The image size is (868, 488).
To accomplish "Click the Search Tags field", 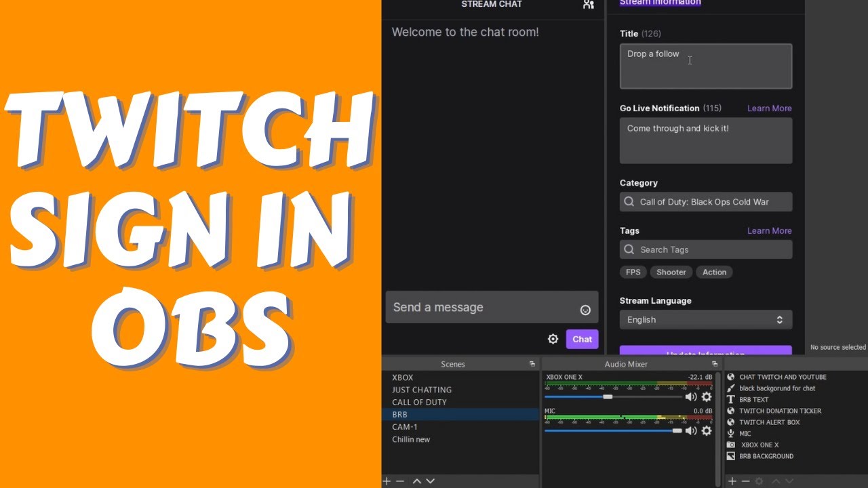I will (x=706, y=249).
